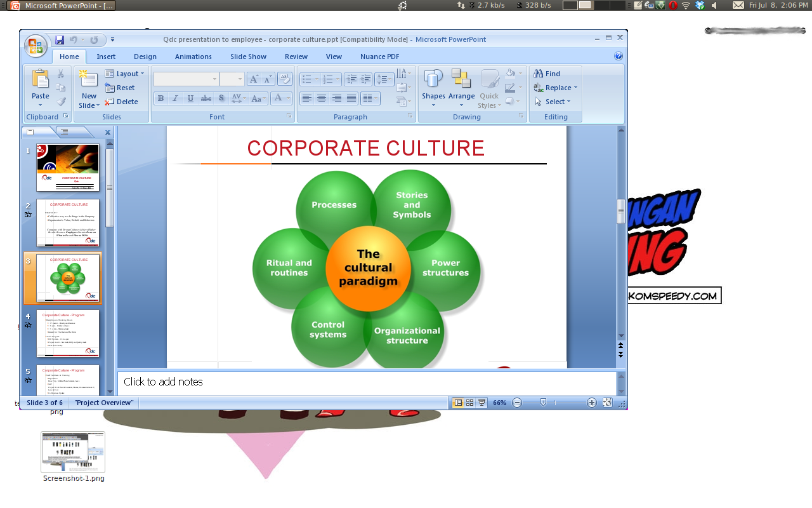Click the Copy icon in Clipboard group
Viewport: 812px width, 508px height.
click(x=61, y=88)
